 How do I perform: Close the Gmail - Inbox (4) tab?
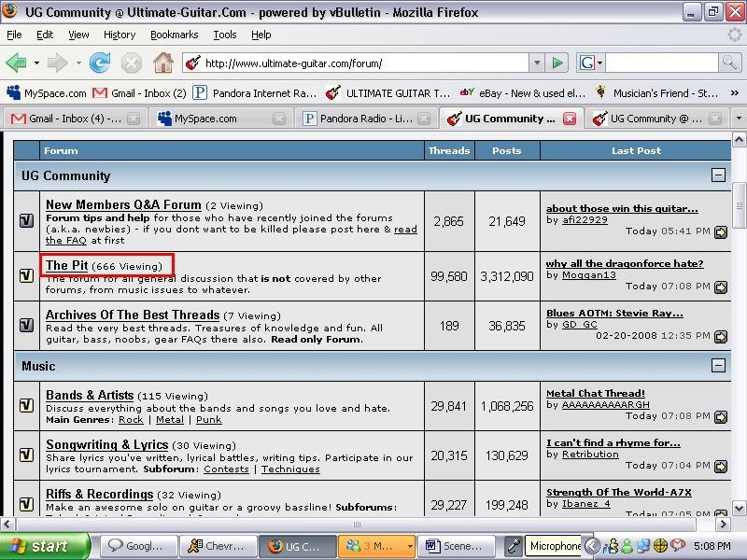pos(134,119)
